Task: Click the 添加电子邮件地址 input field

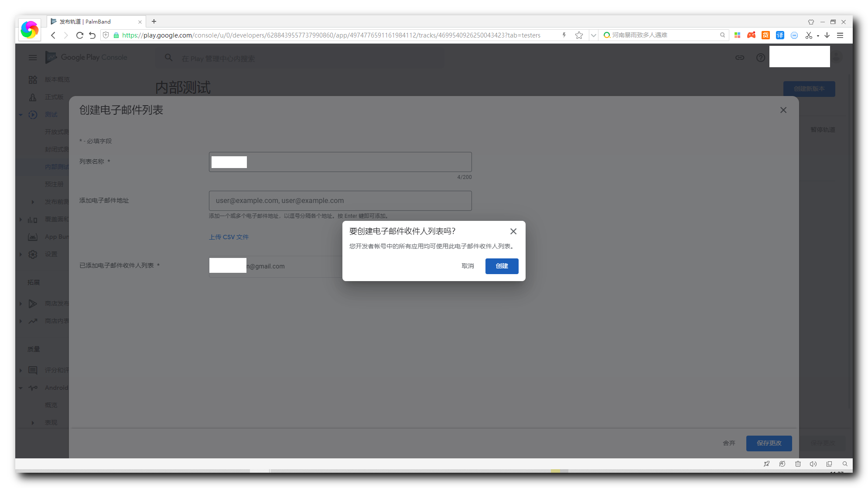Action: tap(340, 201)
